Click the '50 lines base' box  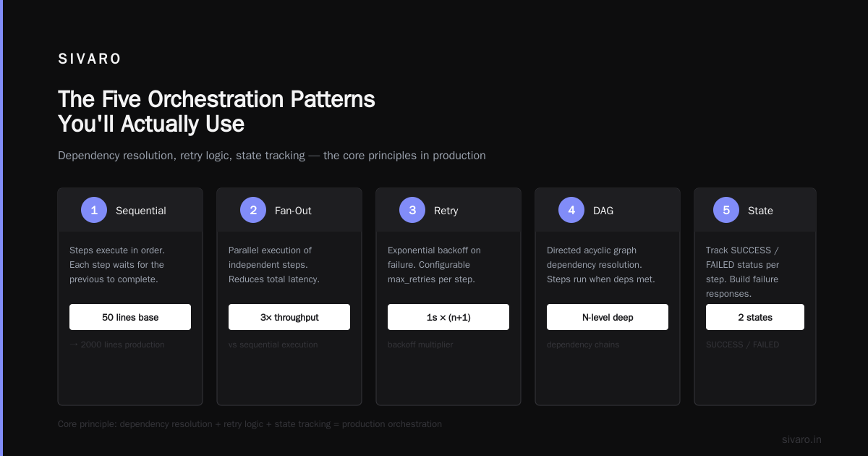coord(130,317)
